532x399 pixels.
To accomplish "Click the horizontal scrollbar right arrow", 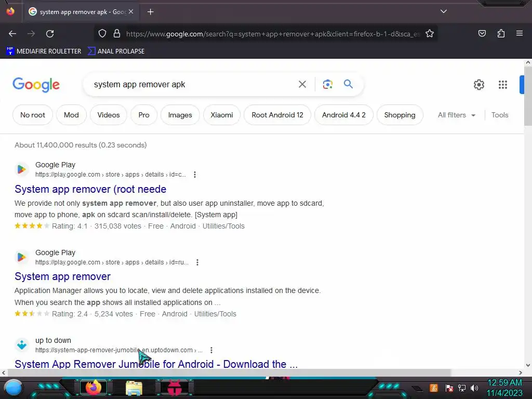I will tap(521, 373).
